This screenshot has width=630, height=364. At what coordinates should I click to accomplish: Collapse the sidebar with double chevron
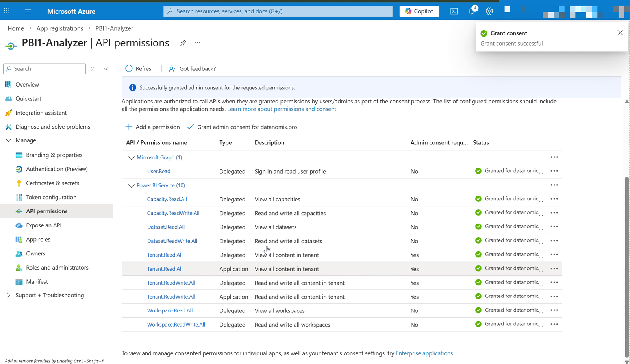point(106,69)
